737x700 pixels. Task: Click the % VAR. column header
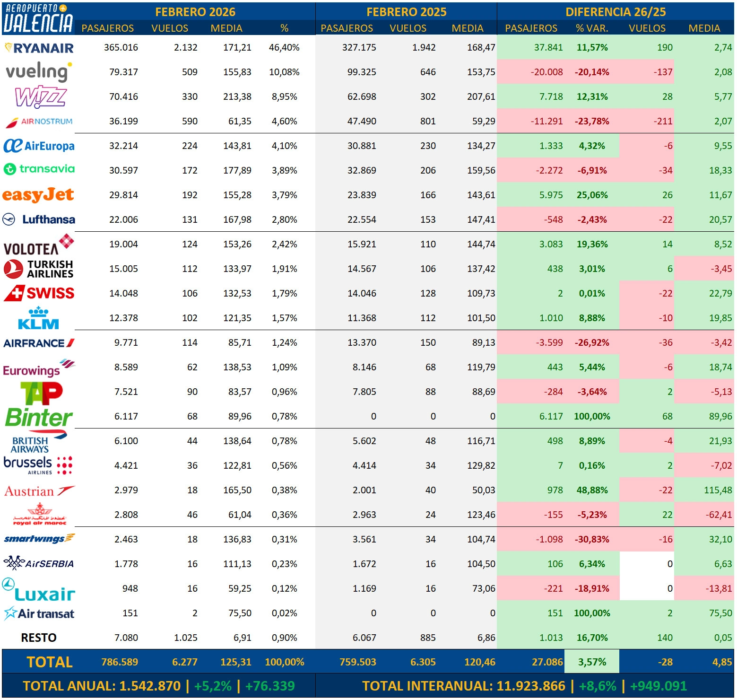(x=592, y=28)
